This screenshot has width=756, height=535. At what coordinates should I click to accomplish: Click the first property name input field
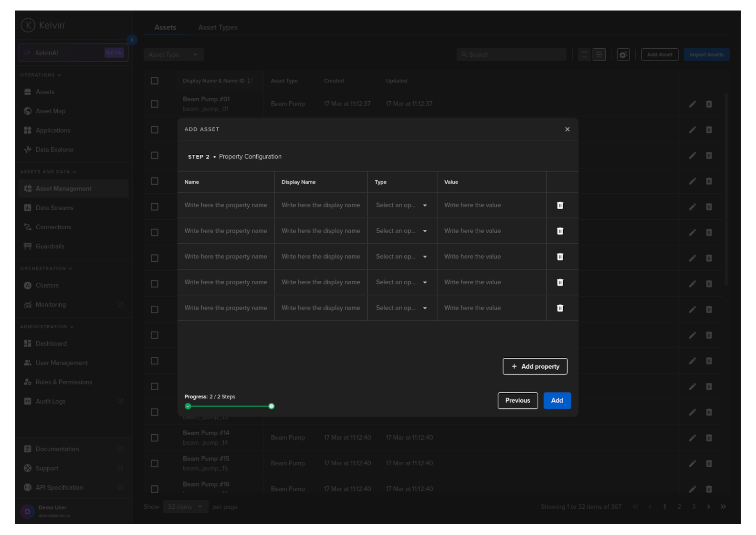[x=226, y=205]
